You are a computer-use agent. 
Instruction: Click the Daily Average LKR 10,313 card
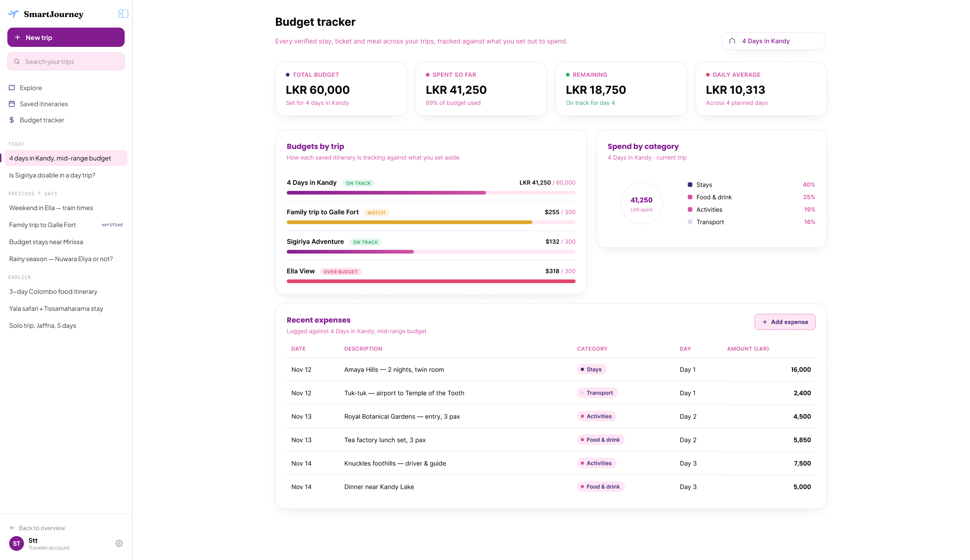click(x=761, y=89)
